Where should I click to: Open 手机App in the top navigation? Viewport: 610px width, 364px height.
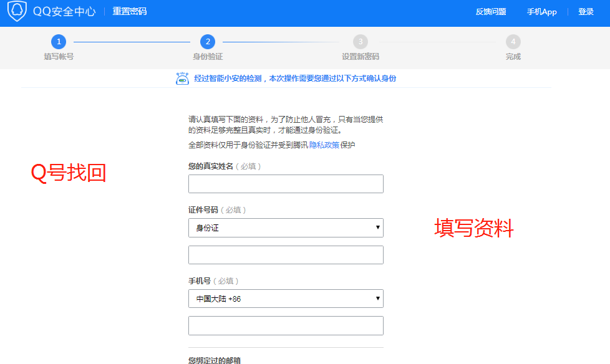(541, 12)
